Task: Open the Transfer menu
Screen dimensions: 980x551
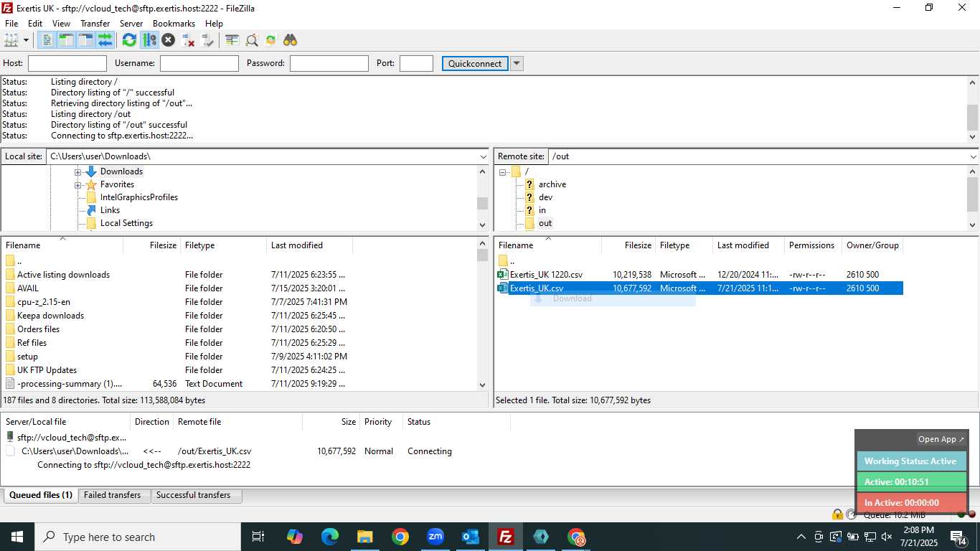Action: click(x=95, y=24)
